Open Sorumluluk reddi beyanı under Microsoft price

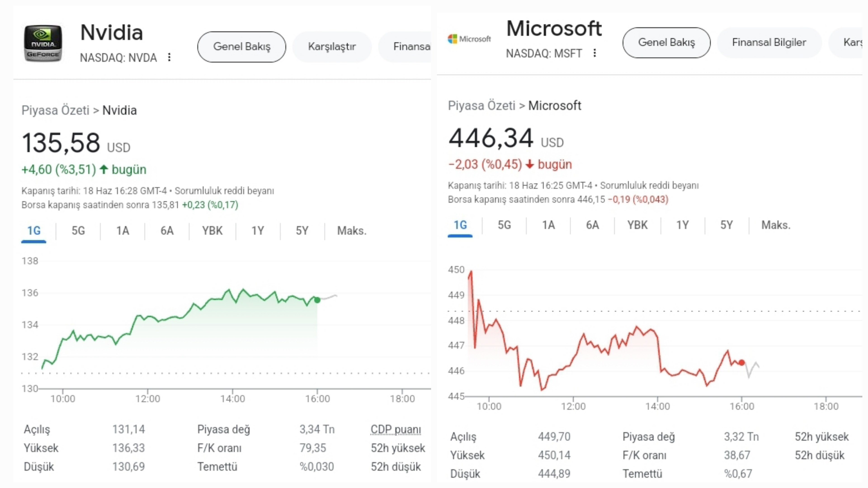click(x=649, y=185)
